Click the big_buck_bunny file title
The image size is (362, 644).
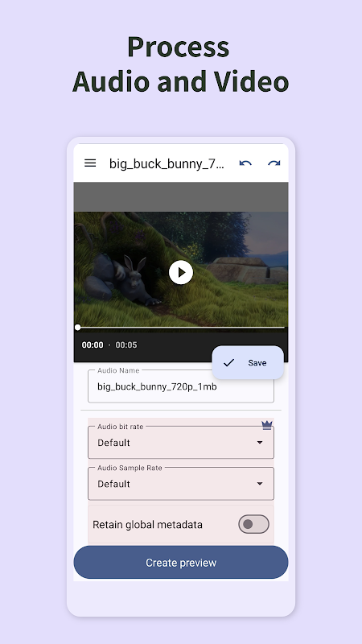[167, 163]
